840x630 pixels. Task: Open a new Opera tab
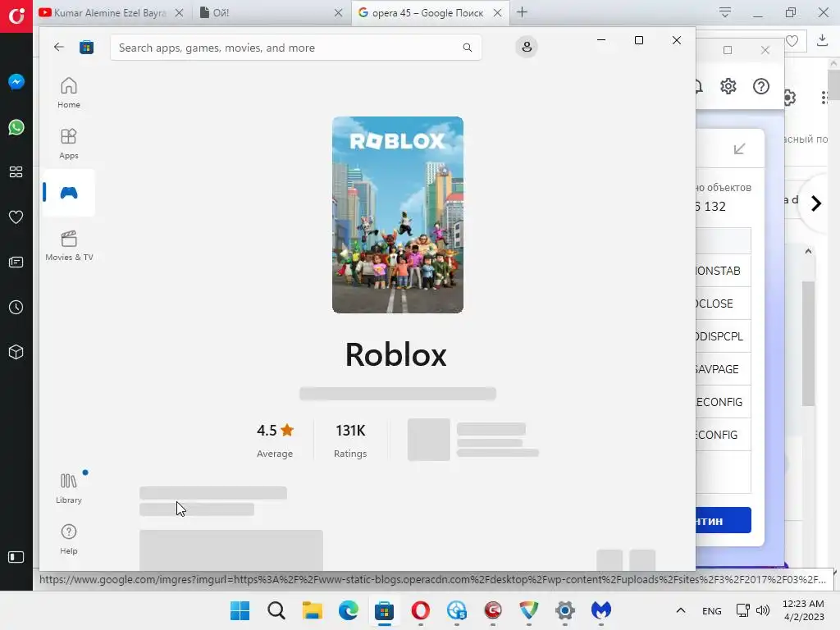tap(523, 11)
